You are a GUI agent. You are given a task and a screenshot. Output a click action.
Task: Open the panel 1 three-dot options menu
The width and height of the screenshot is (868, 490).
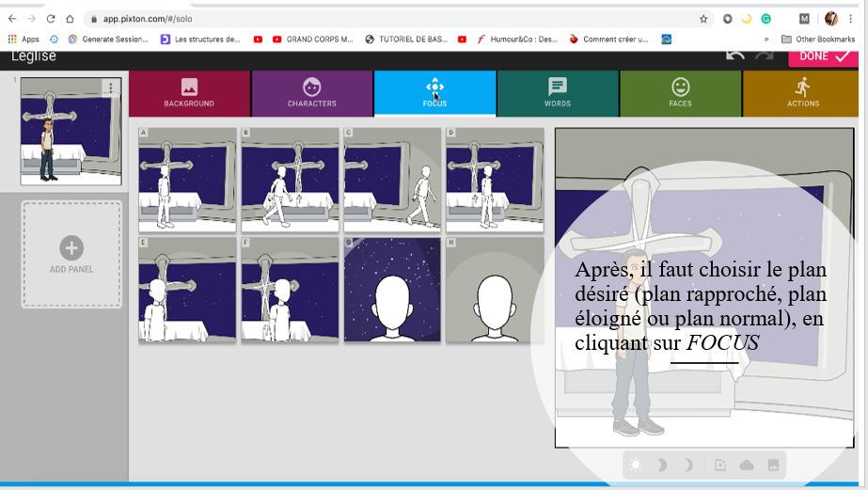pyautogui.click(x=110, y=88)
